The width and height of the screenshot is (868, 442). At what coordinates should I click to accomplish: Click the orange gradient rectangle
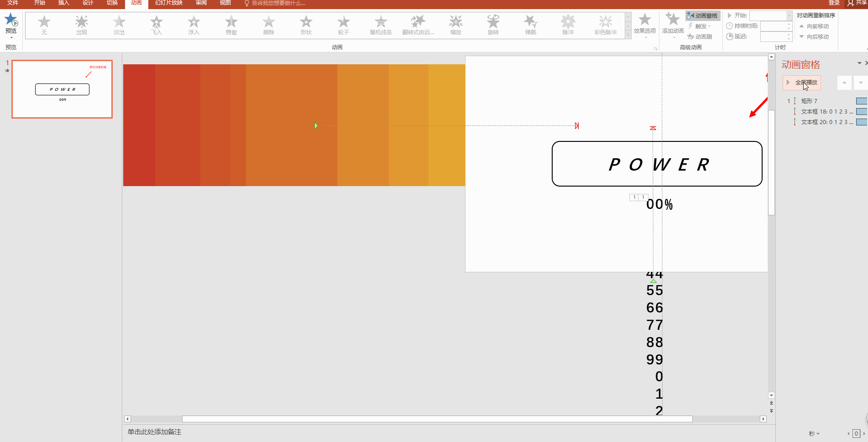pos(294,125)
